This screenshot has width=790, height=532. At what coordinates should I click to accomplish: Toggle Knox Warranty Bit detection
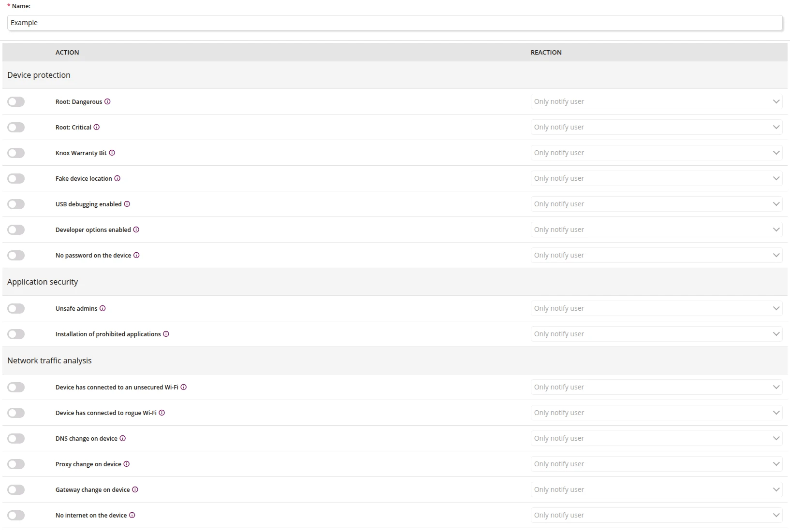pos(16,153)
